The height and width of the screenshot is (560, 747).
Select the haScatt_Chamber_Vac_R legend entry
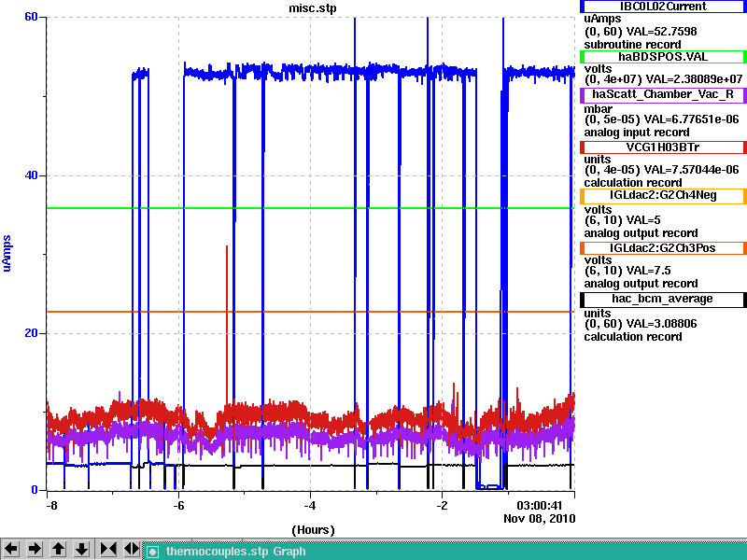pos(663,95)
